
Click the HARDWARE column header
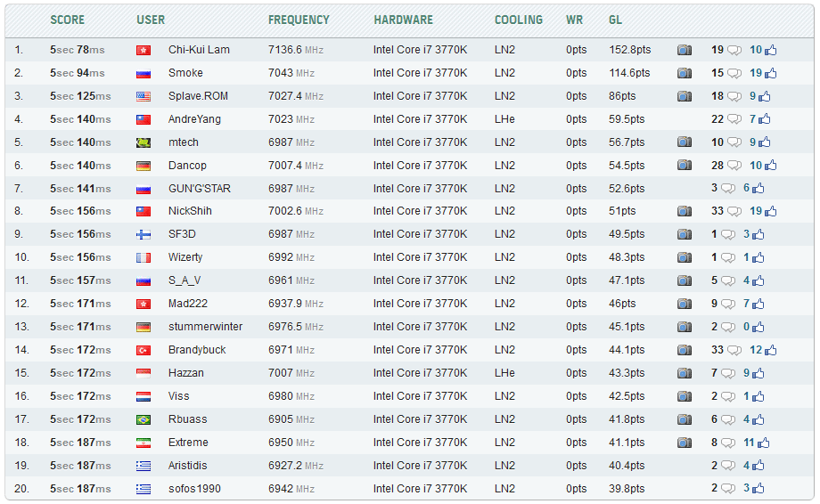coord(403,20)
